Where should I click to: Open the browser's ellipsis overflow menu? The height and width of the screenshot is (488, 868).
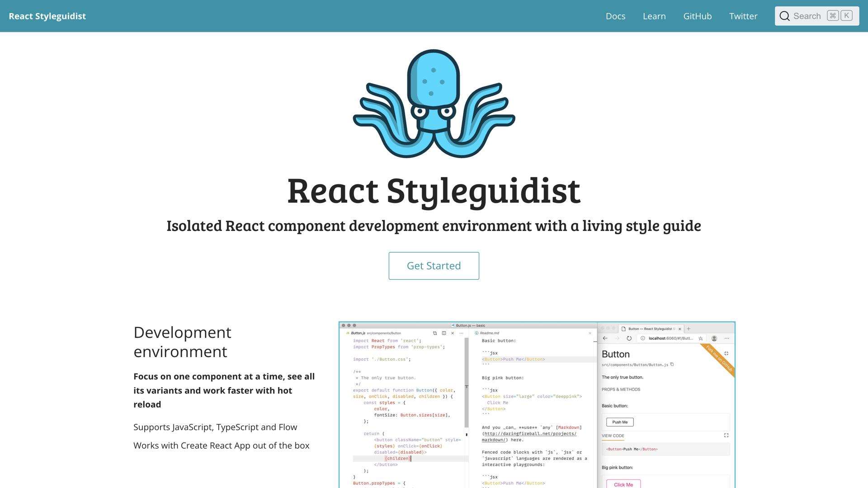point(726,338)
